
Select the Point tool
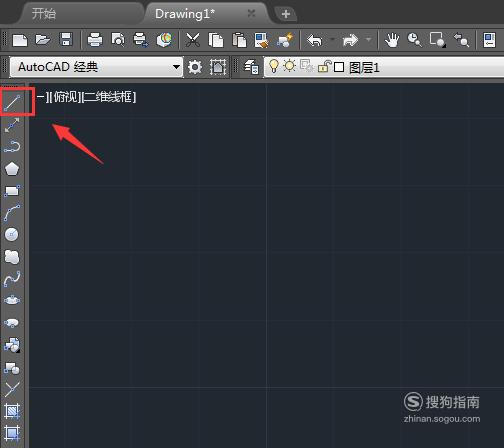click(x=12, y=389)
